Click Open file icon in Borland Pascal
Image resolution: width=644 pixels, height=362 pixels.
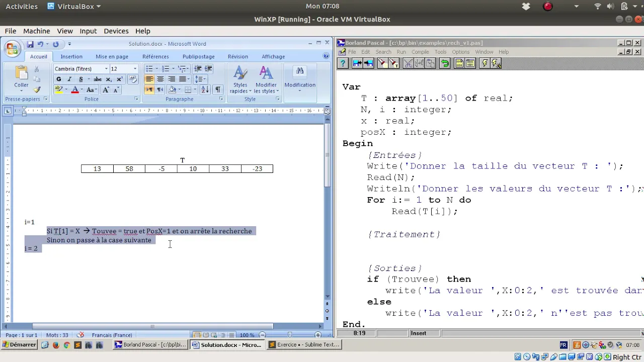coord(357,63)
